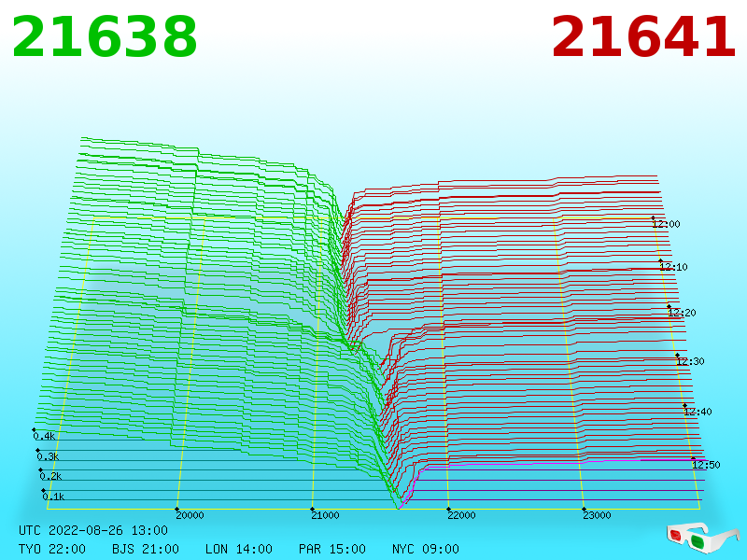747x560 pixels.
Task: Click the 23000 price axis label
Action: pyautogui.click(x=597, y=515)
